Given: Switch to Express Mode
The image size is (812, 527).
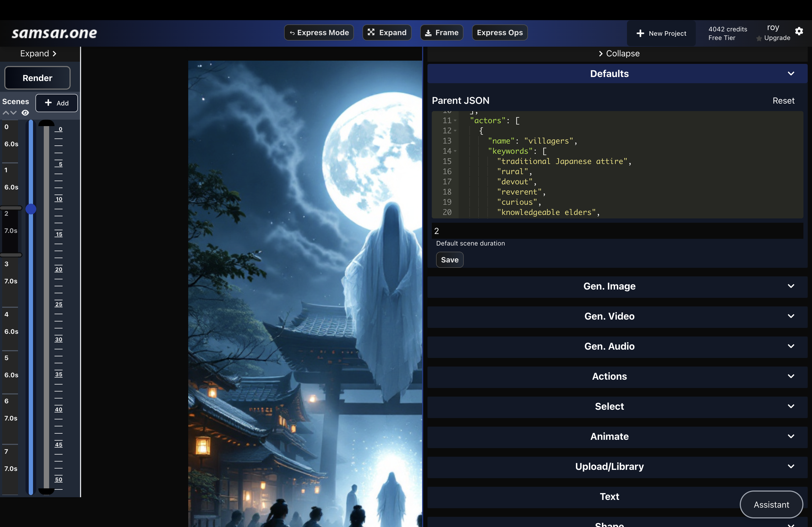Looking at the screenshot, I should (319, 32).
